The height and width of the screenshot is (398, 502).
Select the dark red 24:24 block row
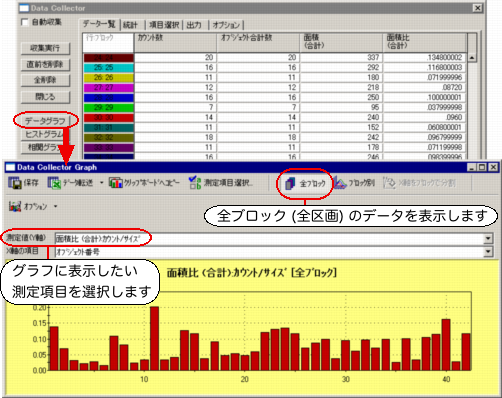coord(108,57)
